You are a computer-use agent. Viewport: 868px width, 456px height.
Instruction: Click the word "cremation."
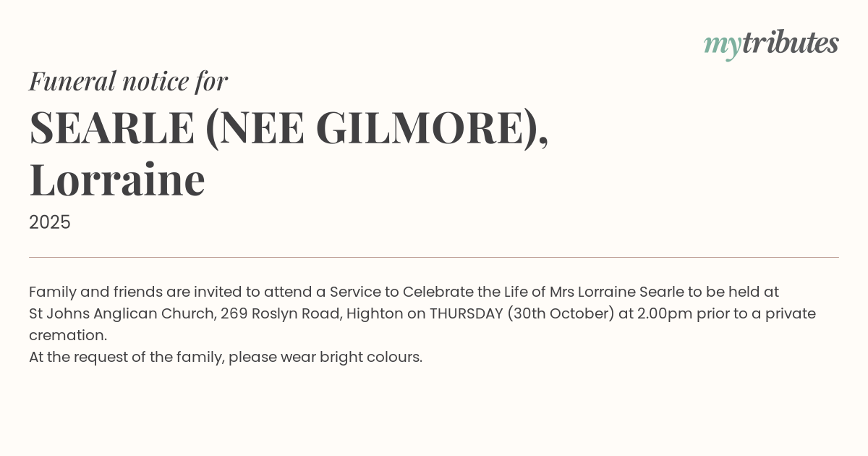(x=68, y=335)
